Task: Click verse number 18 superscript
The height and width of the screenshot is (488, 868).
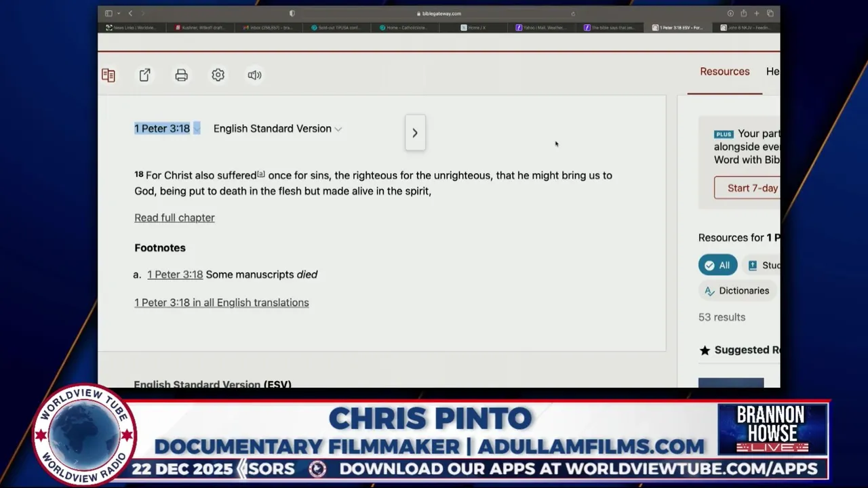Action: point(138,174)
